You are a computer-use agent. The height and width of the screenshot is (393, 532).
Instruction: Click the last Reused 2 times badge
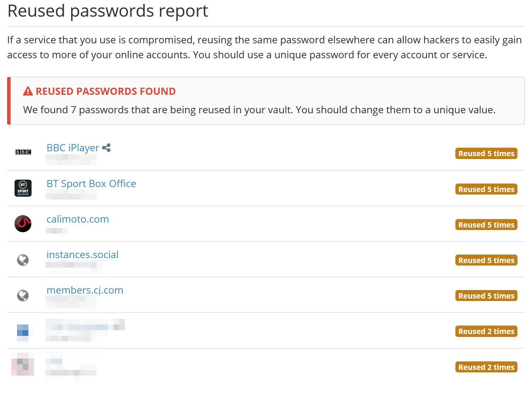pyautogui.click(x=486, y=367)
